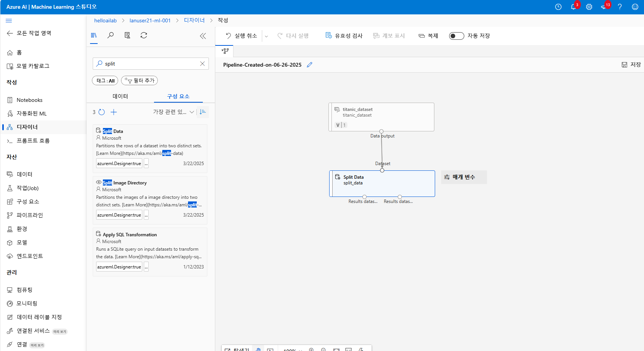Open the settings gear in the header

tap(589, 7)
